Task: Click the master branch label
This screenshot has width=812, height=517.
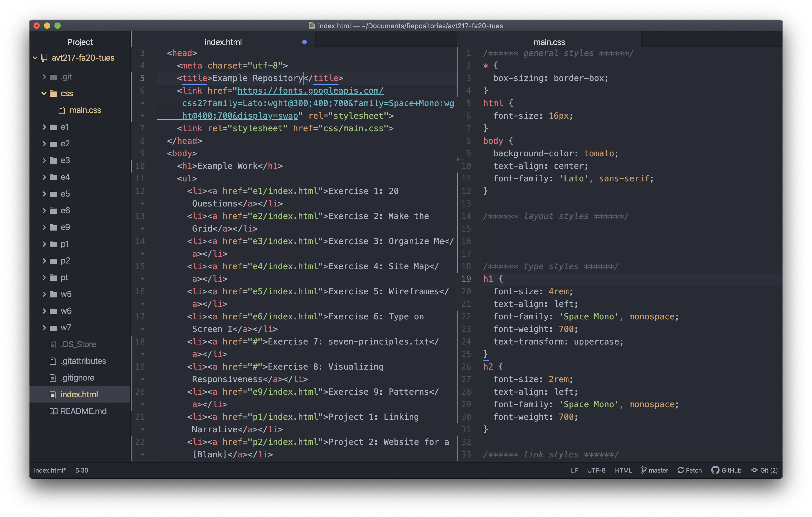Action: click(658, 470)
